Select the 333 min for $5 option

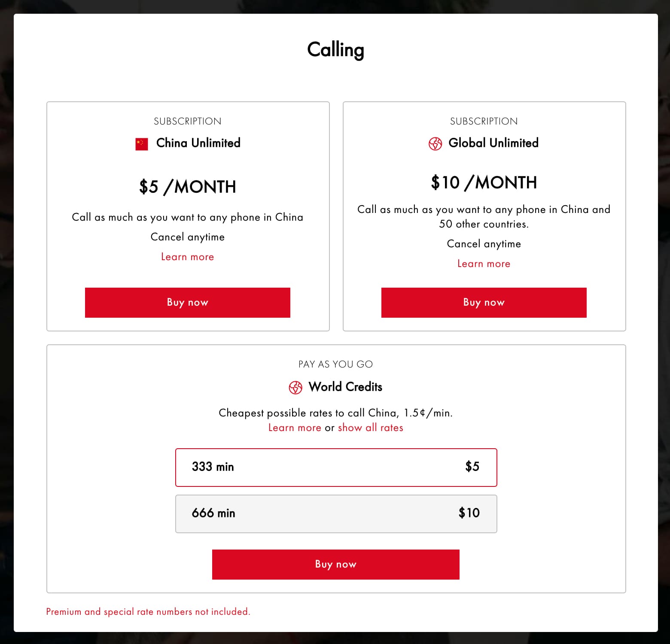[336, 467]
